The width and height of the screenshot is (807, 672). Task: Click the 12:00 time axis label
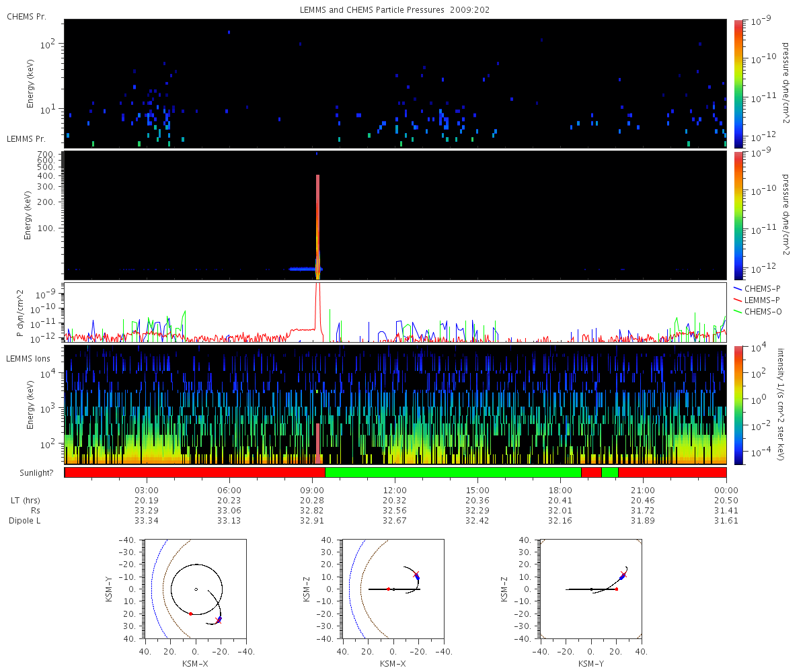[395, 490]
